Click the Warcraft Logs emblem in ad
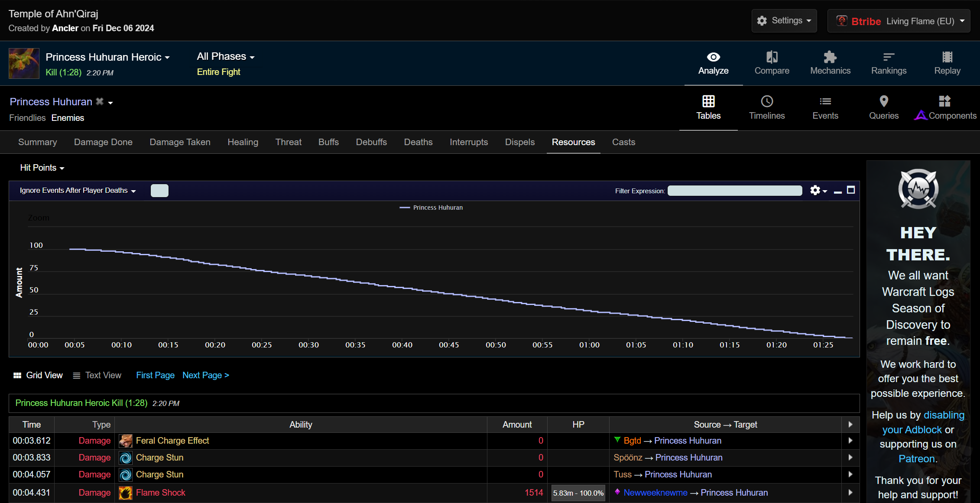Screen dimensions: 980x503 [918, 189]
